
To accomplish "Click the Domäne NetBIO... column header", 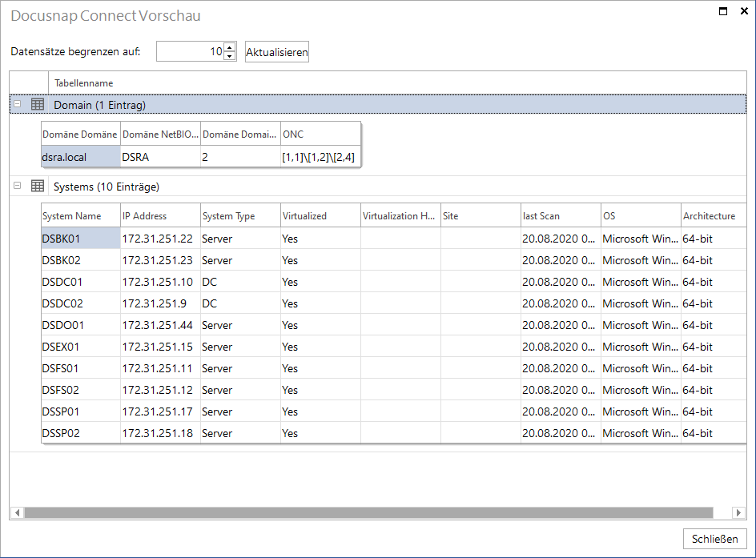I will [x=160, y=134].
